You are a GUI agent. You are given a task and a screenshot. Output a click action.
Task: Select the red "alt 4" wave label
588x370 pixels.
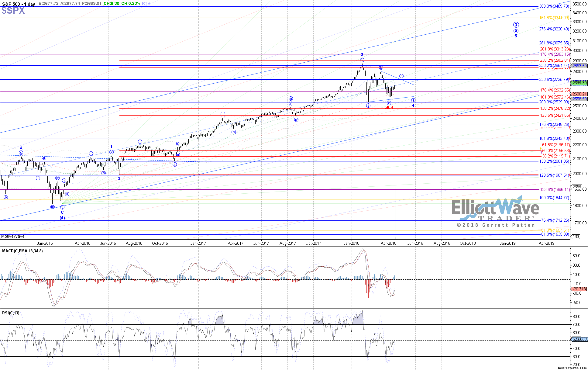point(389,108)
